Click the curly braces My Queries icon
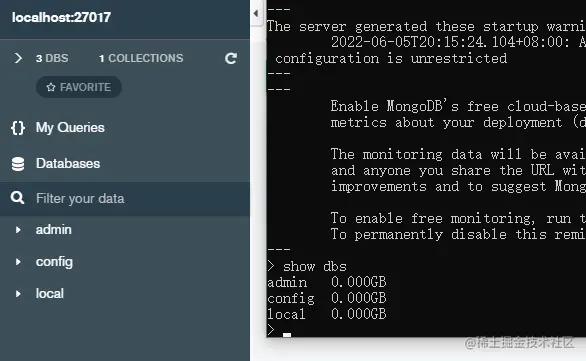This screenshot has height=361, width=586. (x=18, y=128)
